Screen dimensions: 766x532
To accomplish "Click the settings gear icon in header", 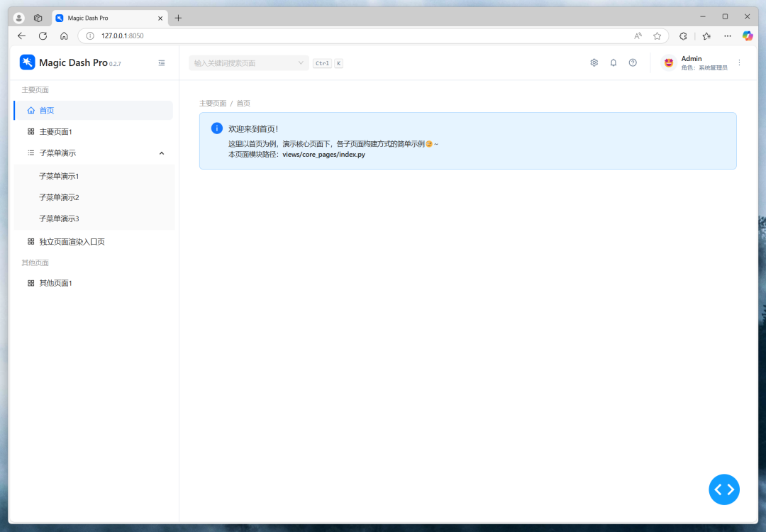I will tap(594, 62).
